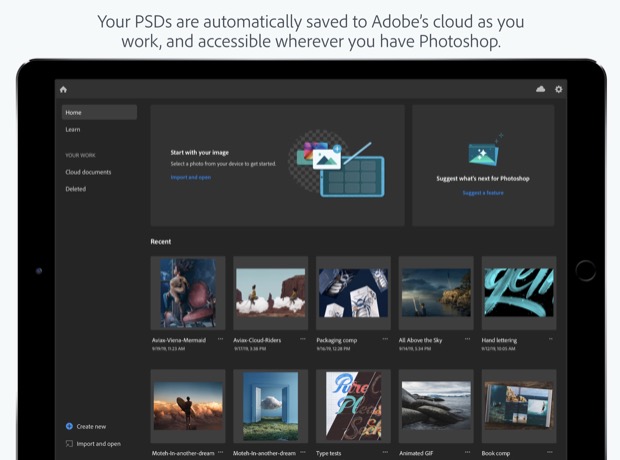Open more options for Aviax-Cloud-Riders
This screenshot has height=460, width=620.
click(x=303, y=339)
